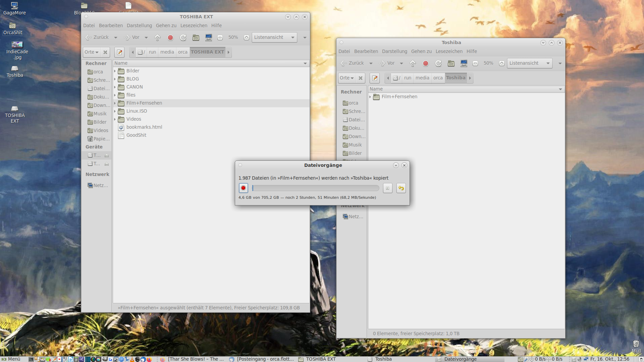Open the Menü button on the taskbar
Screen dimensions: 644x362
(11, 359)
